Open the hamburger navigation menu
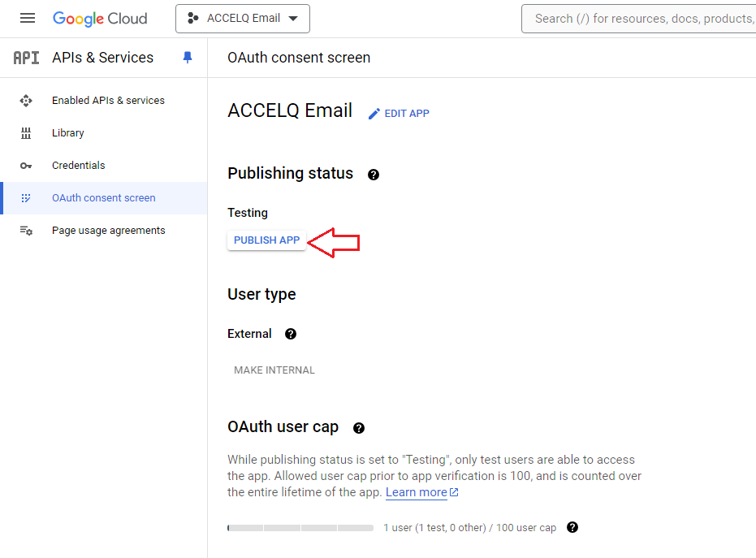 tap(28, 19)
